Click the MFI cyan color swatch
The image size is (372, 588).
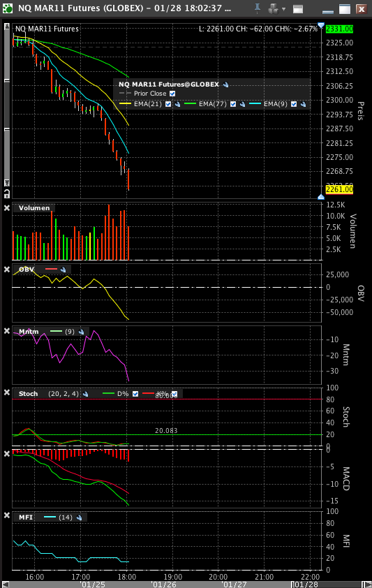point(50,517)
